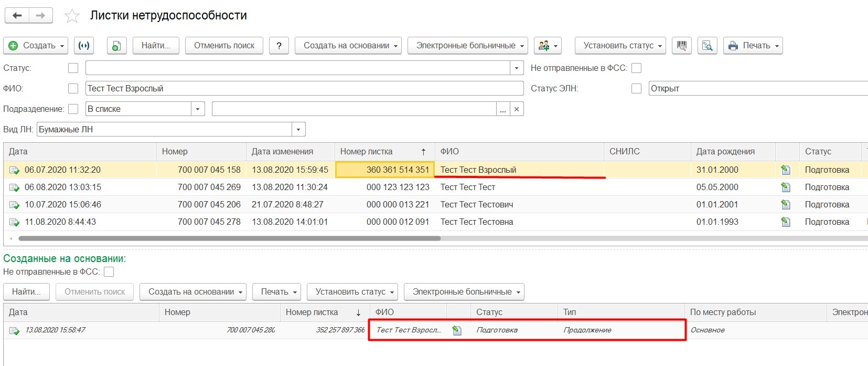The width and height of the screenshot is (868, 366).
Task: Open the top Электронные больничные menu
Action: coord(470,46)
